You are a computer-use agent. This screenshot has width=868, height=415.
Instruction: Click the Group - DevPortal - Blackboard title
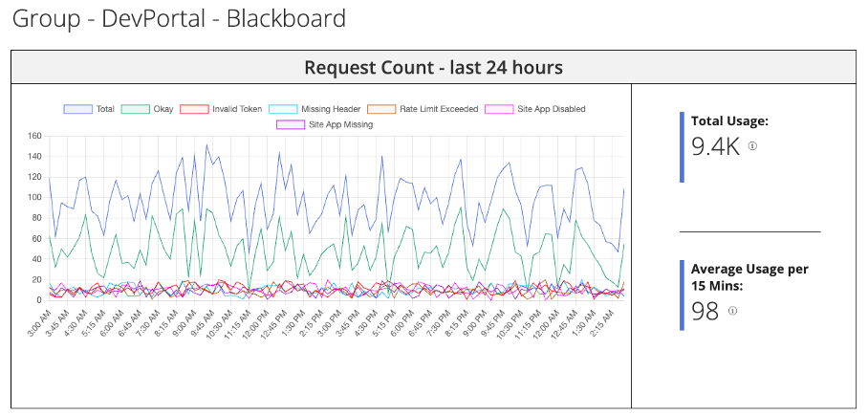(179, 19)
